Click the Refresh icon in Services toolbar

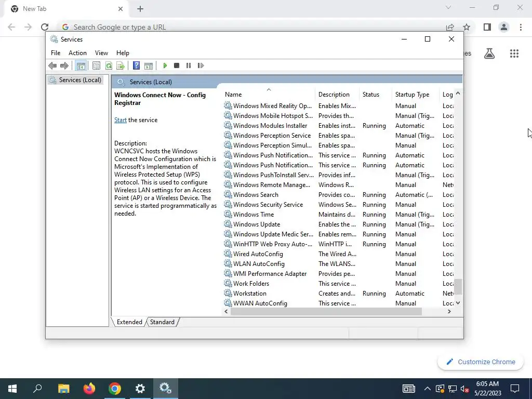coord(109,65)
